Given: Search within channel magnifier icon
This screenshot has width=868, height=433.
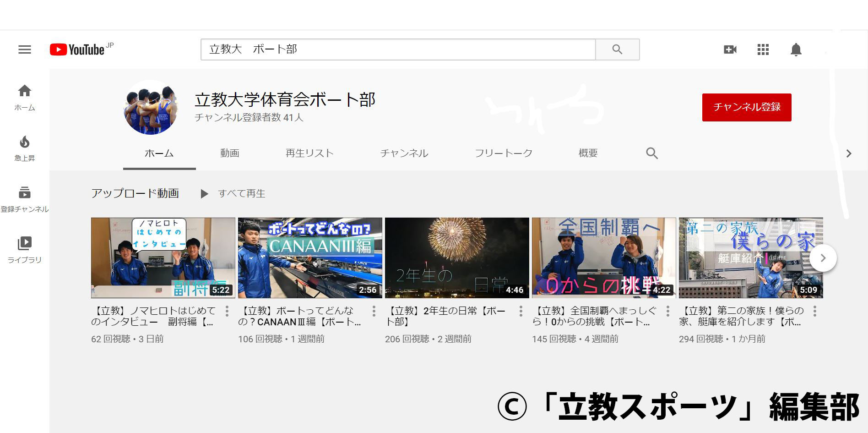Looking at the screenshot, I should click(x=652, y=153).
